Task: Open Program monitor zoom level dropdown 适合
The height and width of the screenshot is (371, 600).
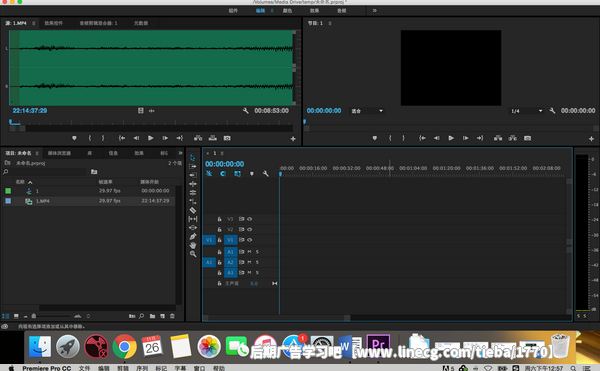Action: 367,111
